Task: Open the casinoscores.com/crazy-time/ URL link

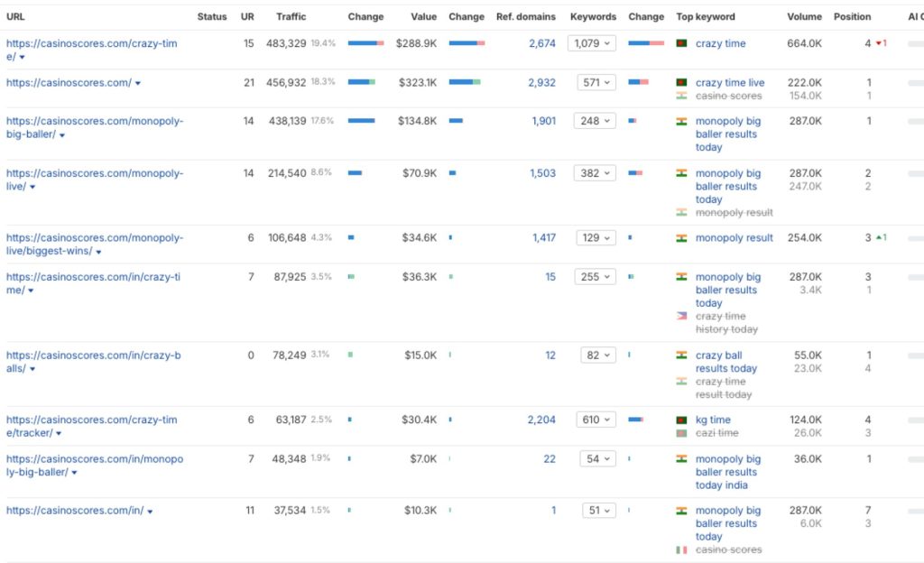Action: pos(90,43)
